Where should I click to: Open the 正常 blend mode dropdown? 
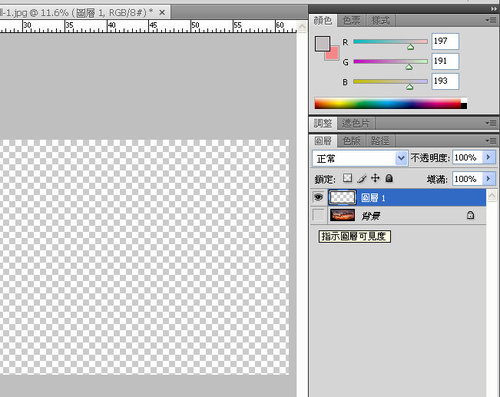tap(360, 158)
